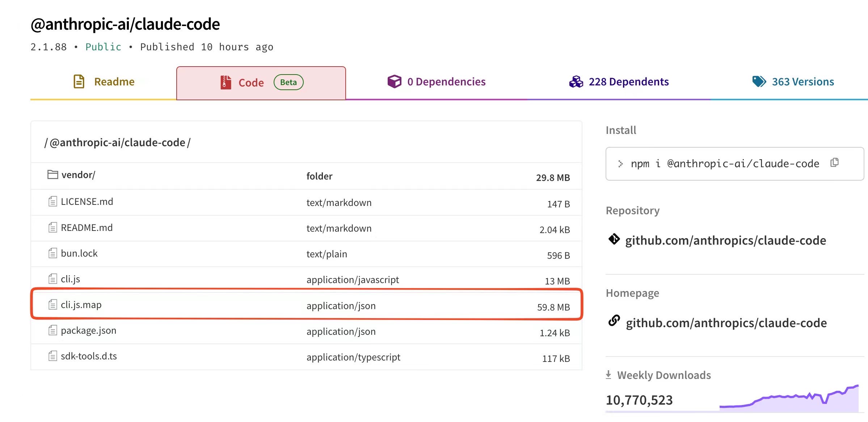This screenshot has width=868, height=422.
Task: Click the cli.js.map file icon
Action: 52,305
